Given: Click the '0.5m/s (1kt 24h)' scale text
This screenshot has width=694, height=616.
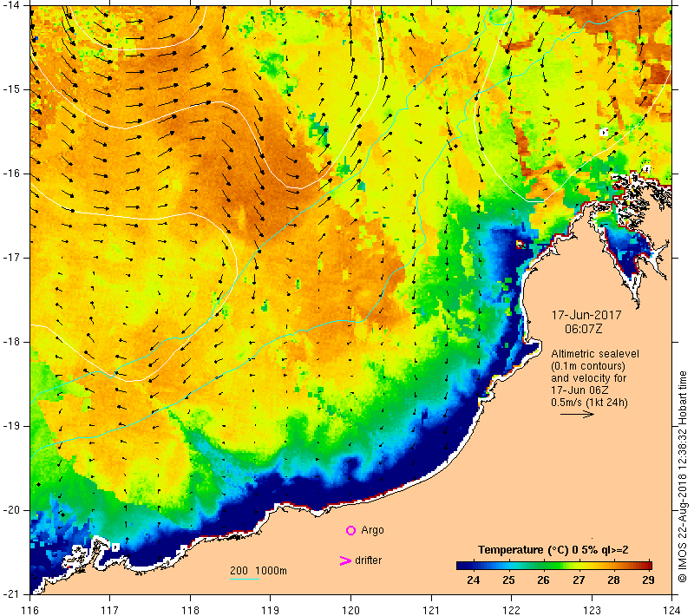Looking at the screenshot, I should pyautogui.click(x=589, y=403).
